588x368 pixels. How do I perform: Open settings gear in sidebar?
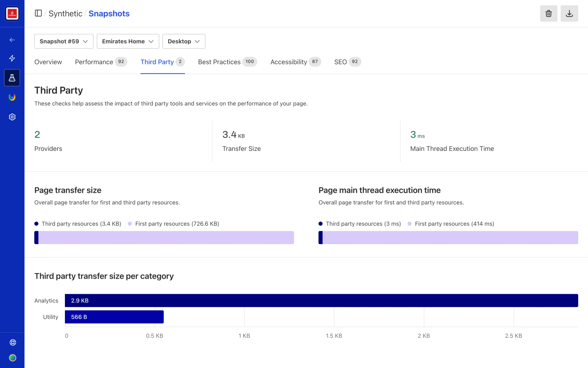[12, 117]
